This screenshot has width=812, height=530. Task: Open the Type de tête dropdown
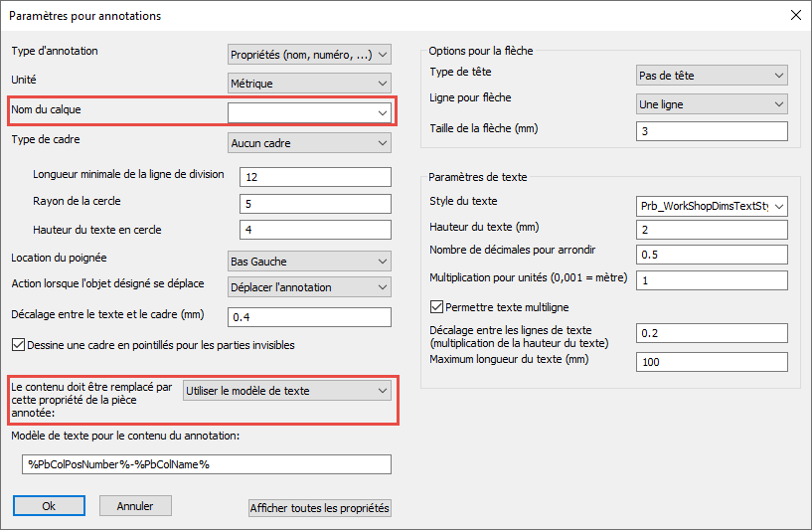pyautogui.click(x=711, y=75)
